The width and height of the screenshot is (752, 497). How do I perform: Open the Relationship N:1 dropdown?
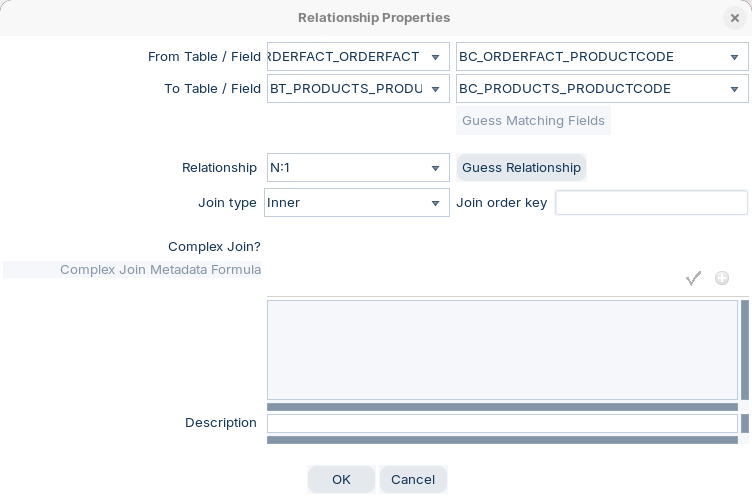tap(435, 168)
